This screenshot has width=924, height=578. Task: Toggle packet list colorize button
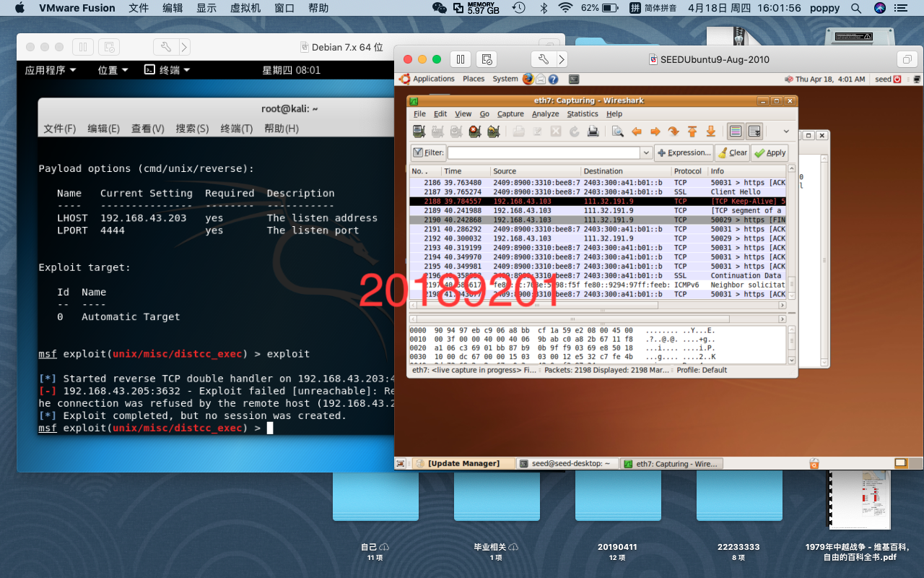click(x=736, y=131)
